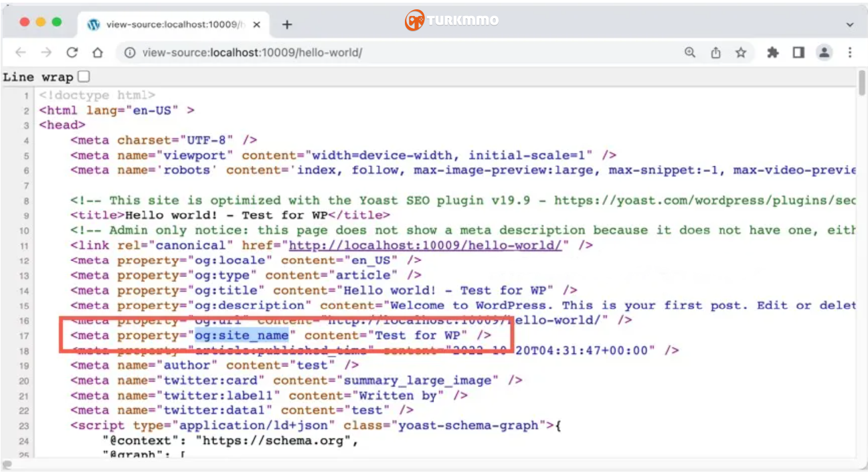Click the highlighted og:site_name text

click(x=242, y=335)
